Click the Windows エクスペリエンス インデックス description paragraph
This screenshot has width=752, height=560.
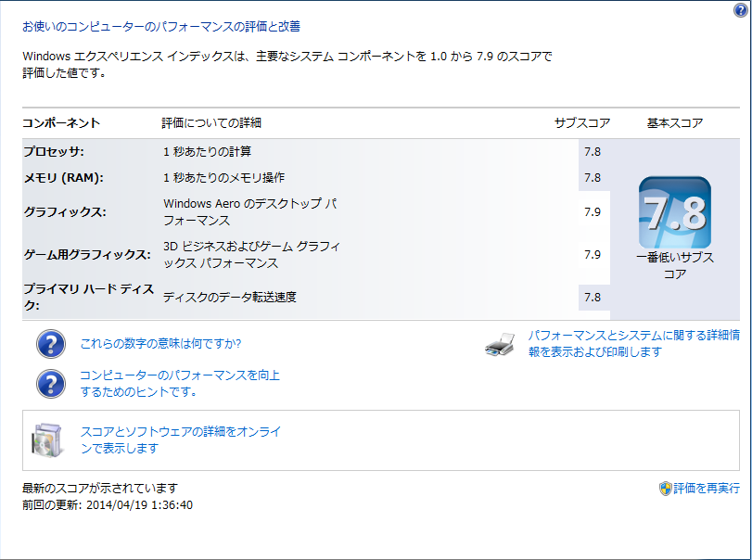pos(287,64)
